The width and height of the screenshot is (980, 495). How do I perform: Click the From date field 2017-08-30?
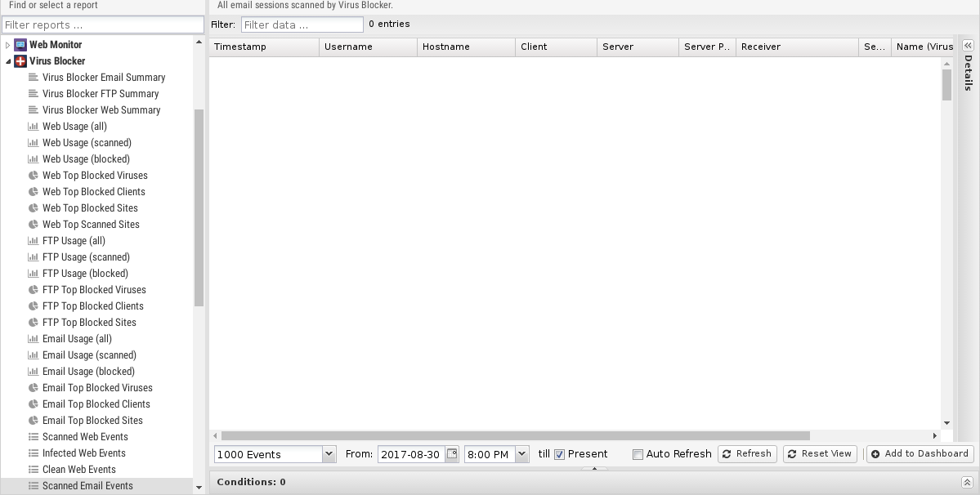click(411, 454)
